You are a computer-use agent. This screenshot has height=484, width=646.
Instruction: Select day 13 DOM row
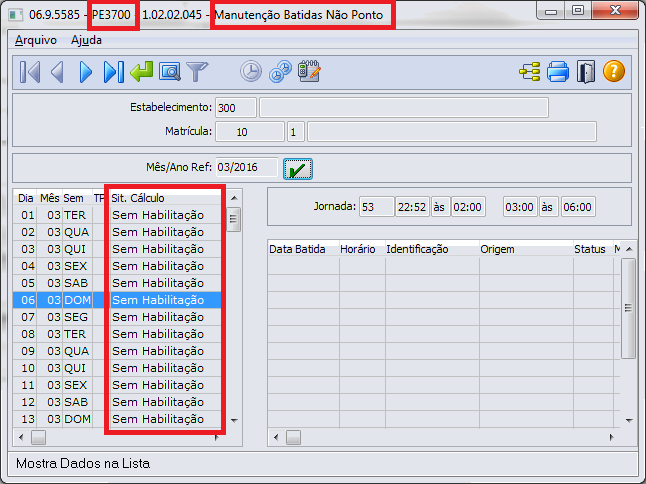pos(117,419)
